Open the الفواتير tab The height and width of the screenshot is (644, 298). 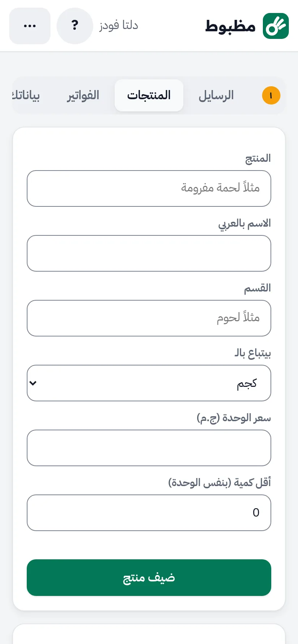[83, 95]
